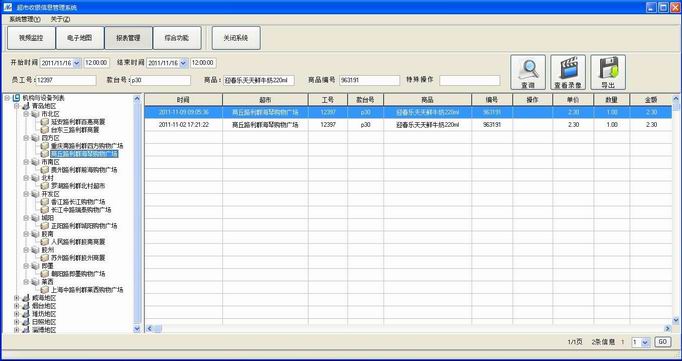Select the 商丘路利群海琴购物广场 tree item

coord(84,154)
